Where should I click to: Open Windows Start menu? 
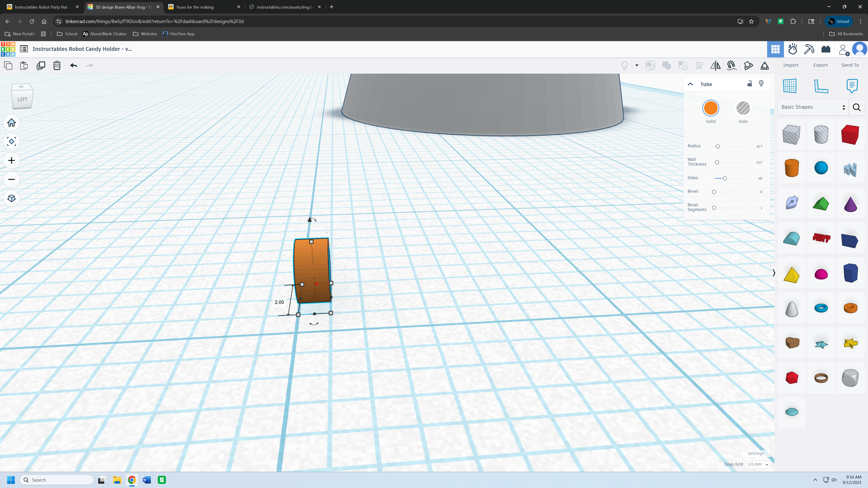tap(11, 480)
